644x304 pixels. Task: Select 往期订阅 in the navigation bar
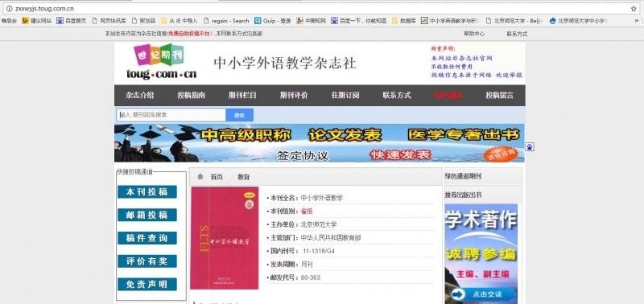point(345,95)
